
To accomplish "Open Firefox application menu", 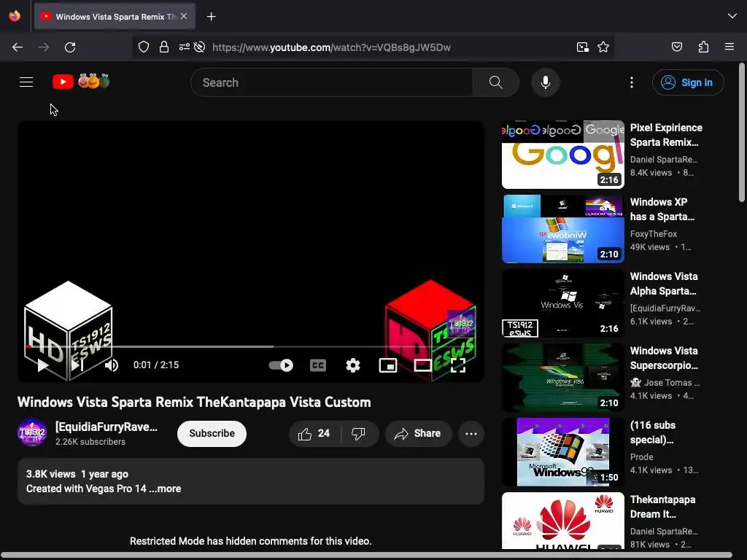I will point(729,47).
